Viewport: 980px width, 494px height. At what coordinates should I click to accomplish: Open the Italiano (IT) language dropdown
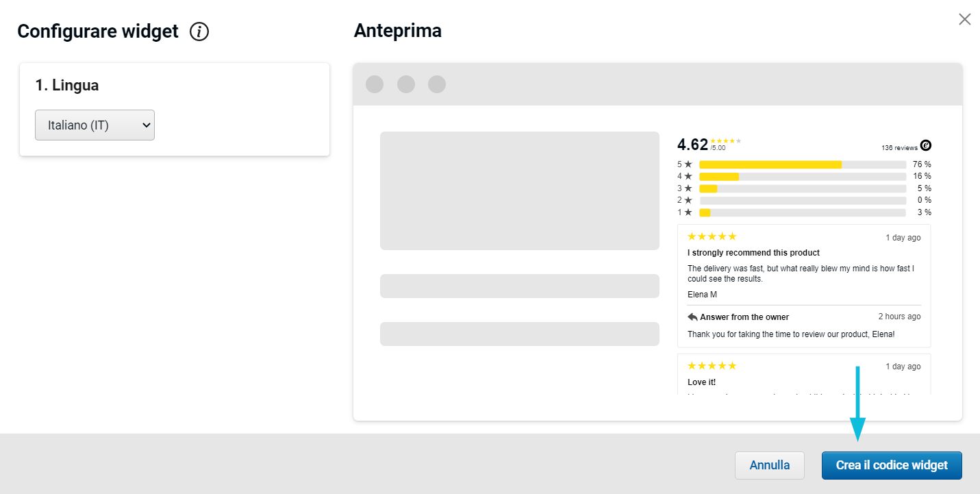(95, 125)
